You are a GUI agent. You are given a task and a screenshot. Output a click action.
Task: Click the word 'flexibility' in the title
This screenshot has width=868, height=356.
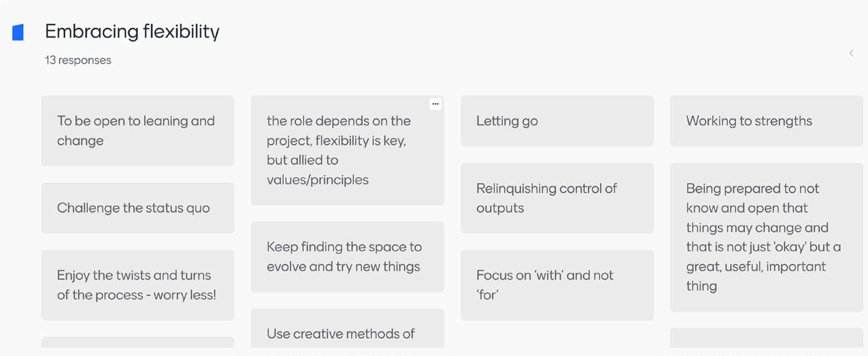(x=181, y=32)
